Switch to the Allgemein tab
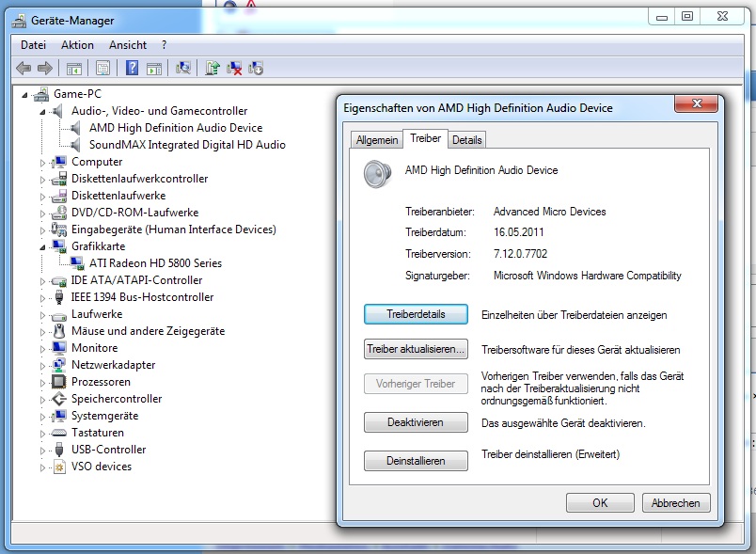 pos(376,140)
